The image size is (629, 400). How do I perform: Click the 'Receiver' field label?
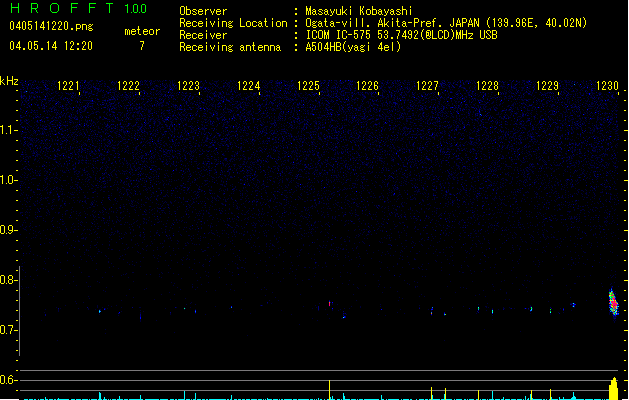click(203, 35)
